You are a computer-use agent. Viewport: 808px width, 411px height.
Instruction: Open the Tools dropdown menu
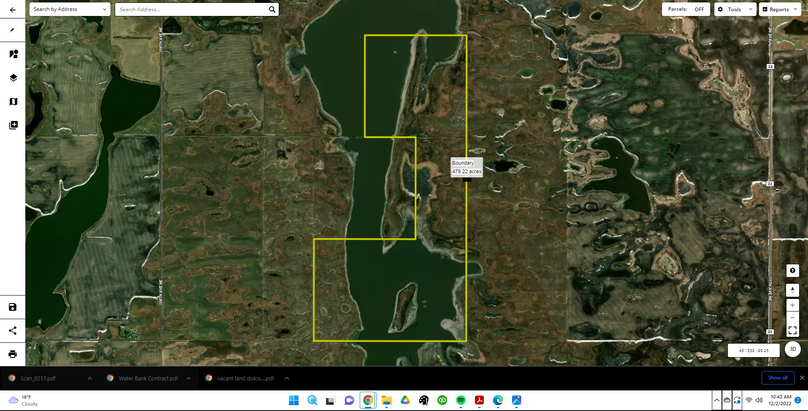[x=734, y=9]
